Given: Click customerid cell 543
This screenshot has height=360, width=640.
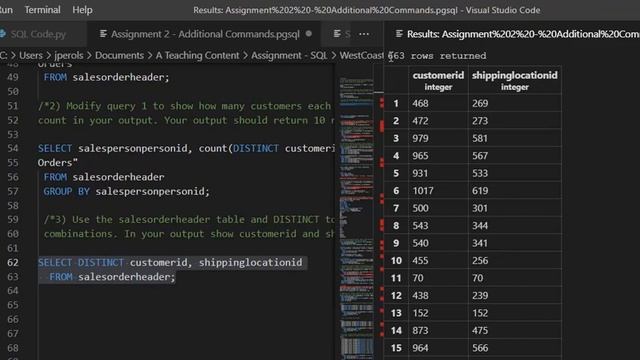Looking at the screenshot, I should pyautogui.click(x=438, y=226).
